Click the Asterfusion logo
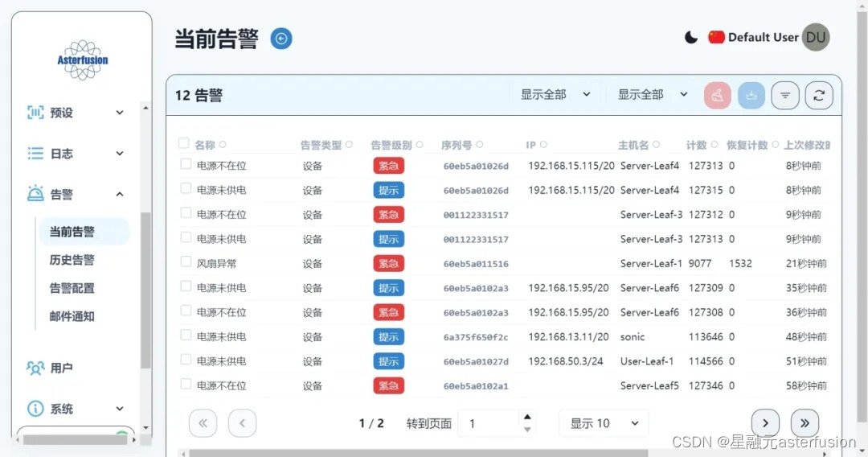The width and height of the screenshot is (868, 457). pyautogui.click(x=83, y=60)
